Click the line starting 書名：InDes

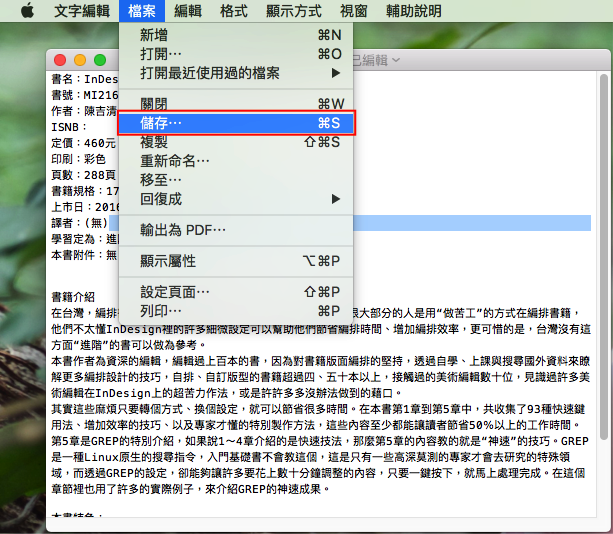(85, 79)
